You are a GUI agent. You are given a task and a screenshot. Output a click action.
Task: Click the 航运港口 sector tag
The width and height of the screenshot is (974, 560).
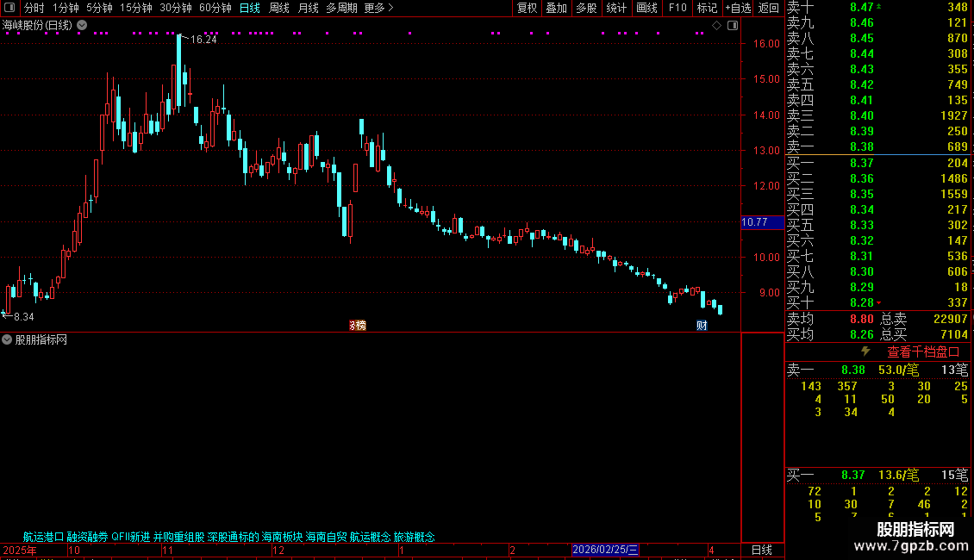click(43, 537)
